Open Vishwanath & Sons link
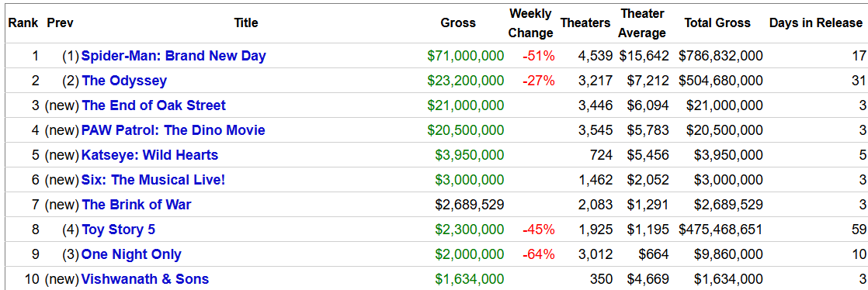 point(145,279)
